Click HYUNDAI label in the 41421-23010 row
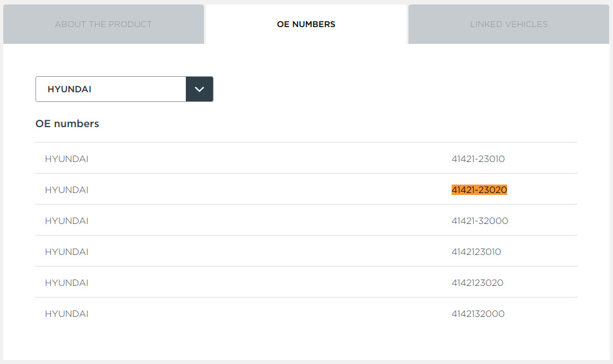 point(66,159)
